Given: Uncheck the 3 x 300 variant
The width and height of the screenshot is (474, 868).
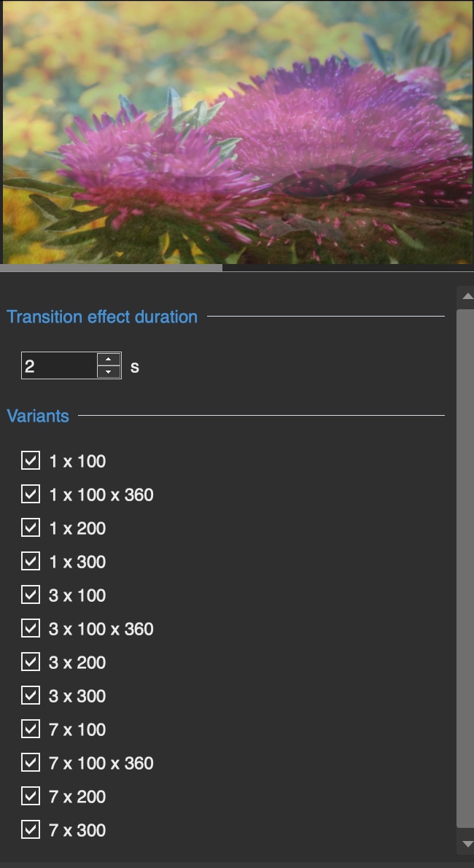Looking at the screenshot, I should click(x=31, y=695).
